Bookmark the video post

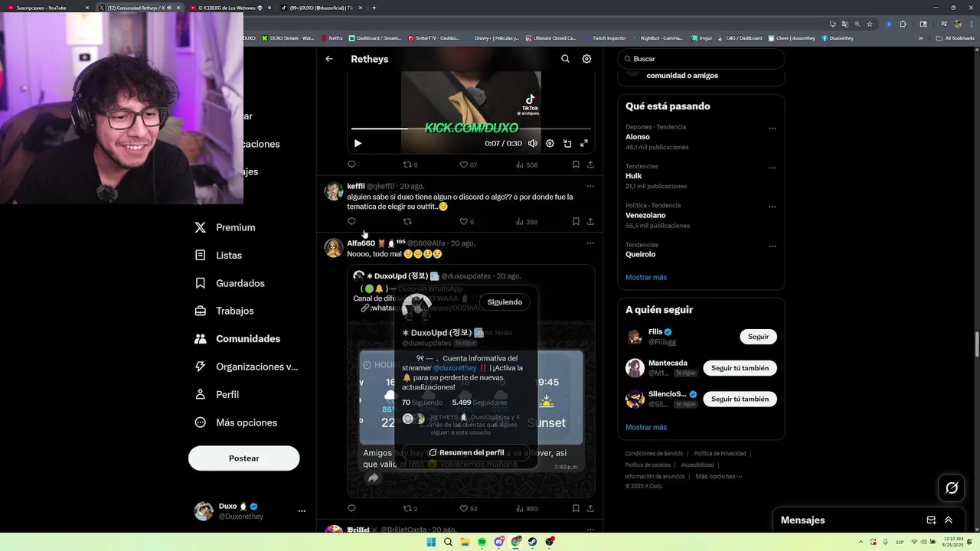coord(576,165)
